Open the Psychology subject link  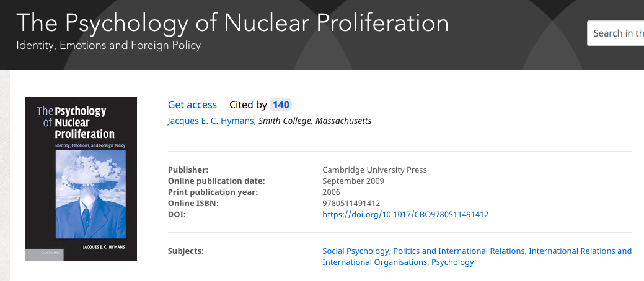pyautogui.click(x=452, y=262)
